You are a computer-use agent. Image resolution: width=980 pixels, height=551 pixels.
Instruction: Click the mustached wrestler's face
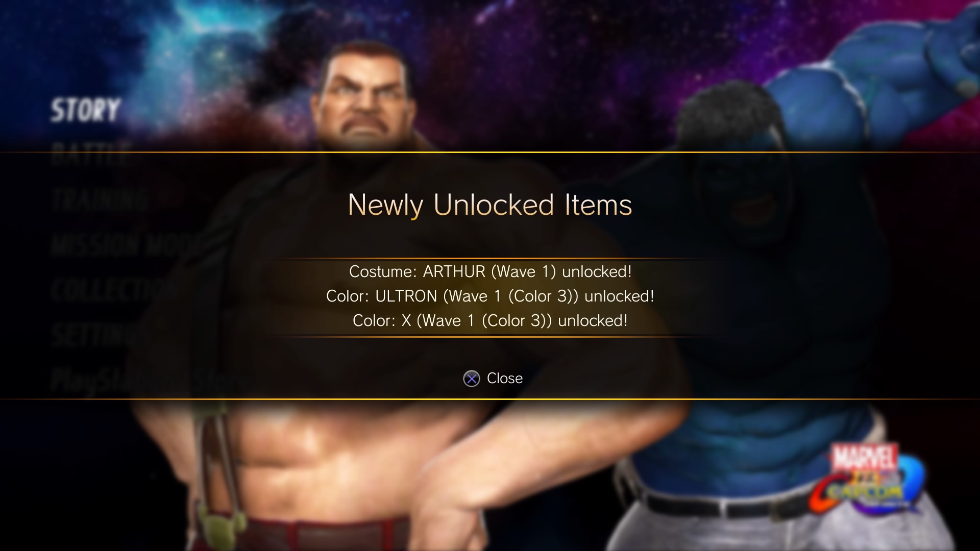[364, 97]
